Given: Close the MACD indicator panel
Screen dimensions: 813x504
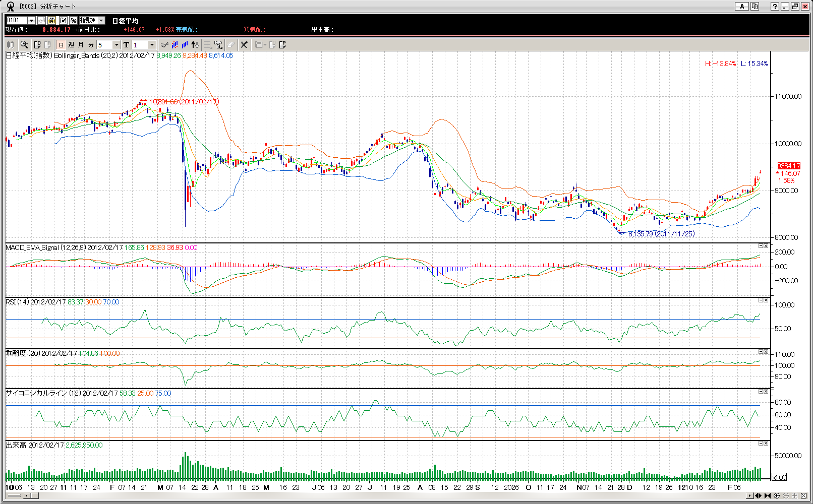Looking at the screenshot, I should tap(766, 246).
